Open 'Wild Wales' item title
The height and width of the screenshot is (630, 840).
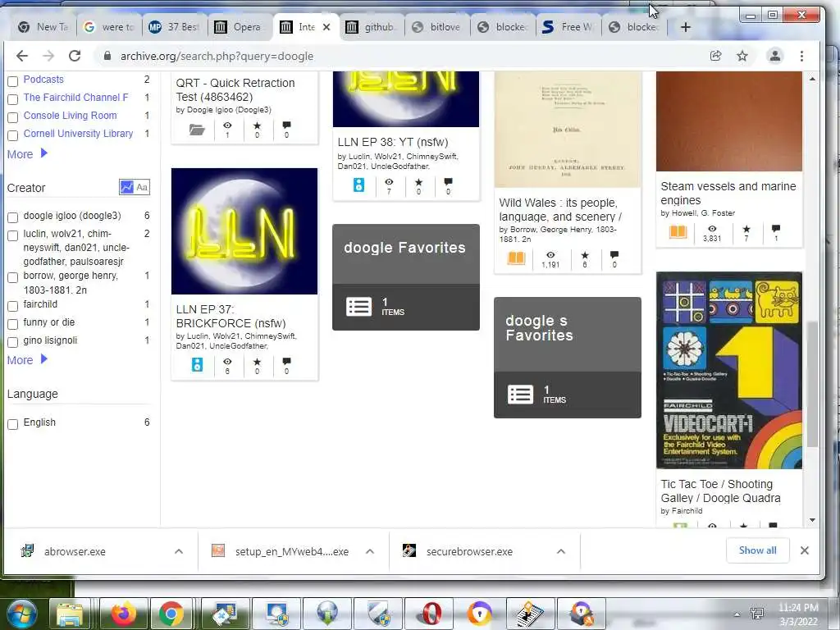pyautogui.click(x=560, y=209)
